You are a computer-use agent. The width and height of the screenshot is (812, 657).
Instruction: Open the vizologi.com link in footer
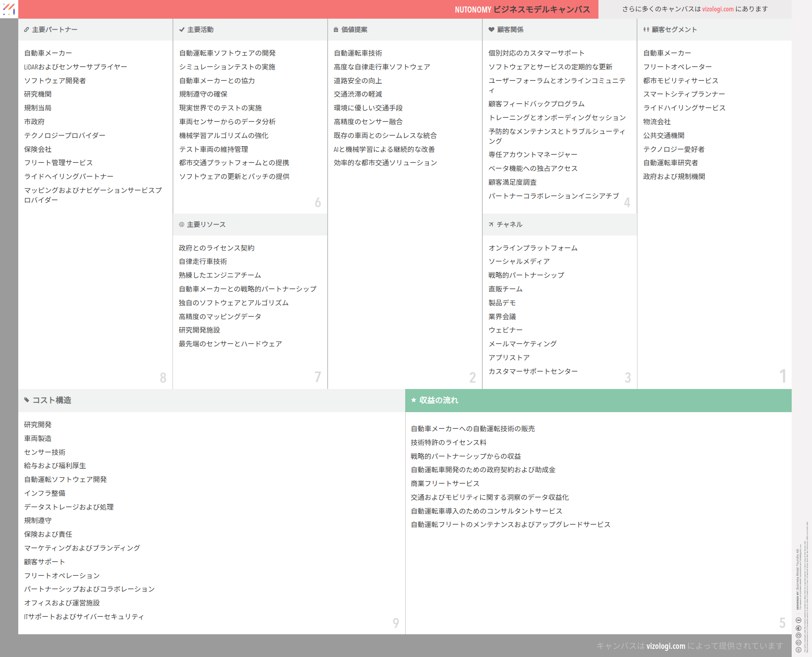pyautogui.click(x=665, y=646)
